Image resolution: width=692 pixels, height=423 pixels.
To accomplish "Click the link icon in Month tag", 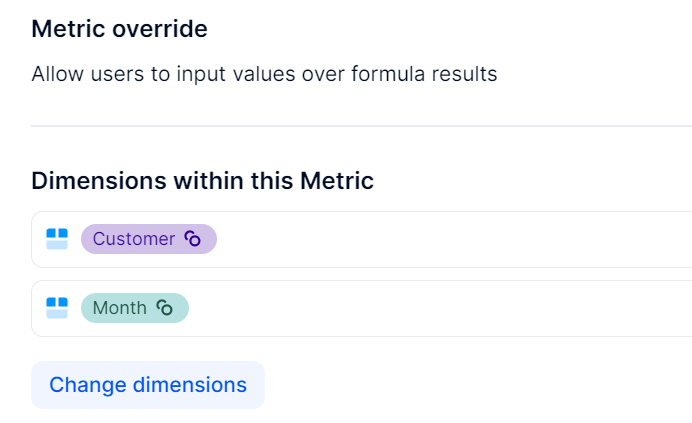I will pos(165,308).
